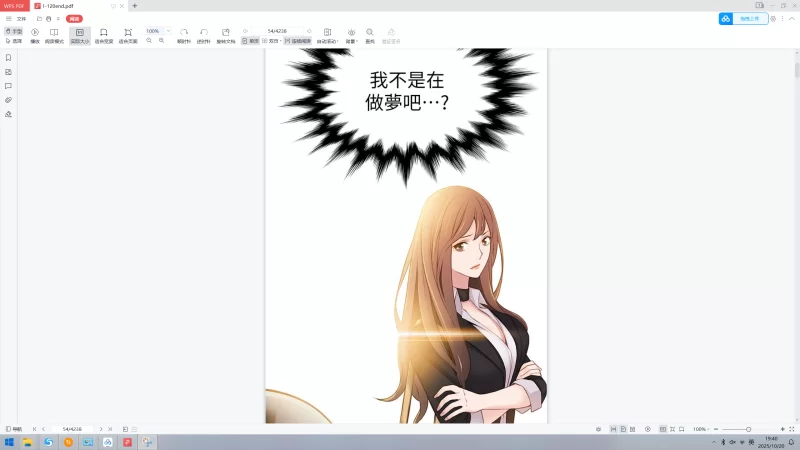Image resolution: width=800 pixels, height=450 pixels.
Task: Go to the next page from the toolbar
Action: pos(309,31)
